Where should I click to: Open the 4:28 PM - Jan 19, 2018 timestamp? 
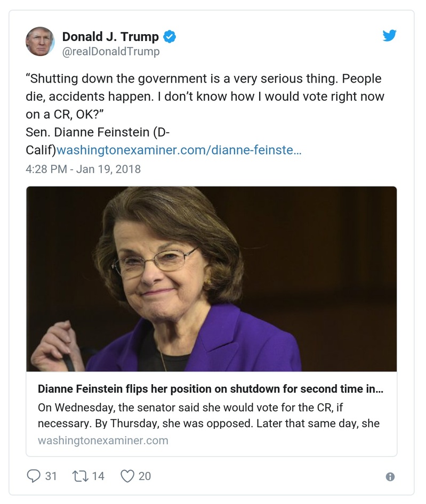click(x=83, y=169)
